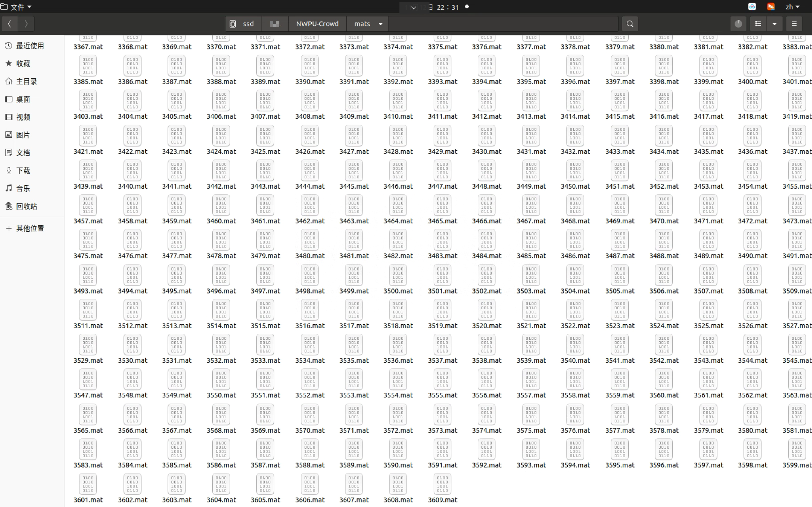This screenshot has height=507, width=812.
Task: Open the zh input language menu
Action: click(792, 7)
